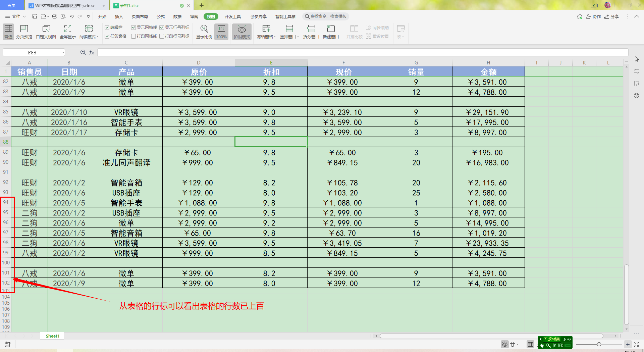Viewport: 644px width, 352px height.
Task: Click the 显示比例 zoom magnifier icon
Action: [204, 29]
